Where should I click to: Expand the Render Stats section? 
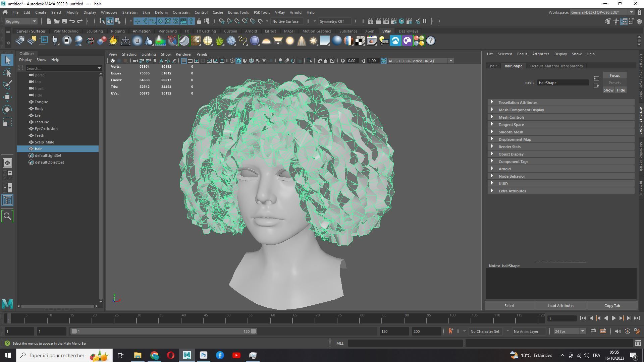pyautogui.click(x=561, y=147)
